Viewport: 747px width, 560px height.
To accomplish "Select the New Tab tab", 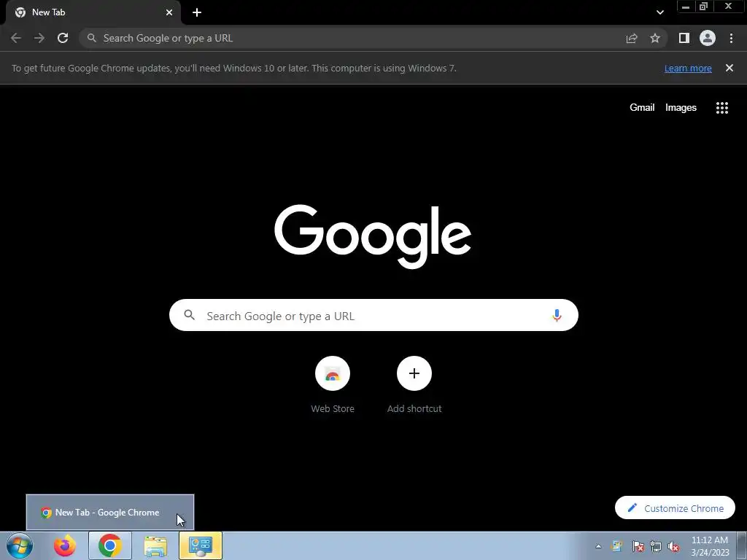I will (93, 12).
